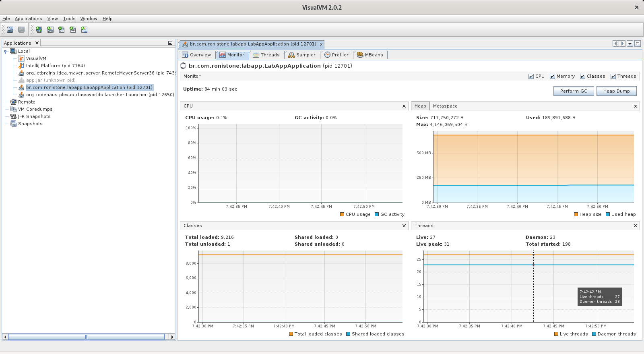Click the JFR Snapshots icon in tree
This screenshot has height=354, width=644.
(13, 116)
